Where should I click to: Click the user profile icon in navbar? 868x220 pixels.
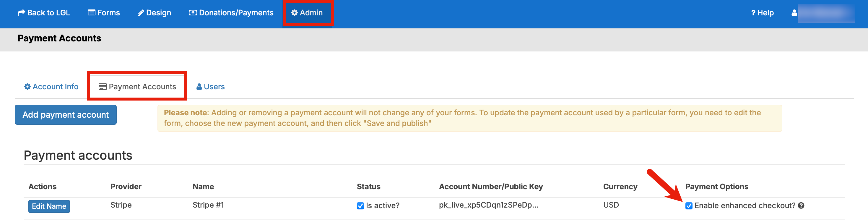[794, 13]
